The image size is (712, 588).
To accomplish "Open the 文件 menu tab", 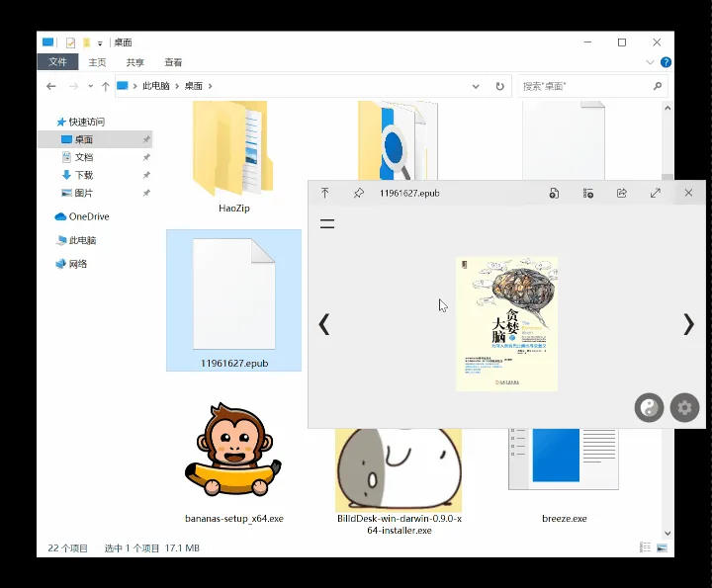I will [57, 62].
